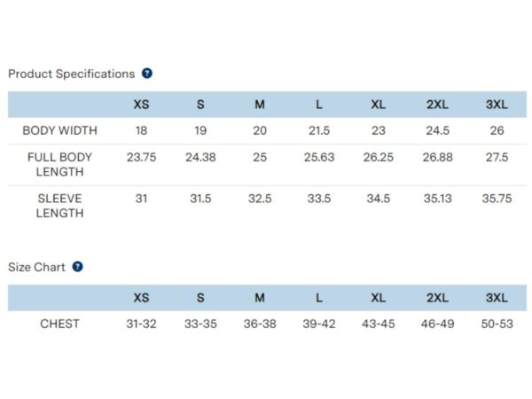Open the Size Chart help icon
Screen dimensions: 532x399
click(78, 267)
